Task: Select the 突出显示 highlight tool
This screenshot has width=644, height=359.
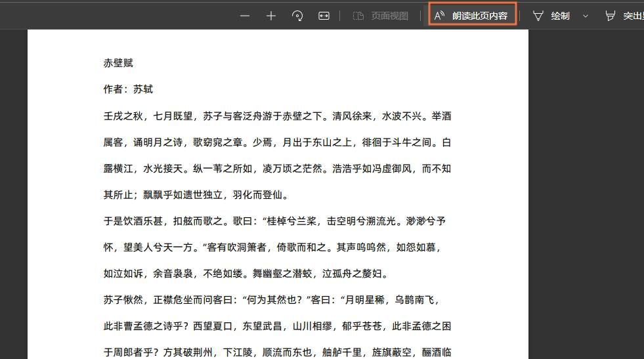Action: (x=624, y=16)
